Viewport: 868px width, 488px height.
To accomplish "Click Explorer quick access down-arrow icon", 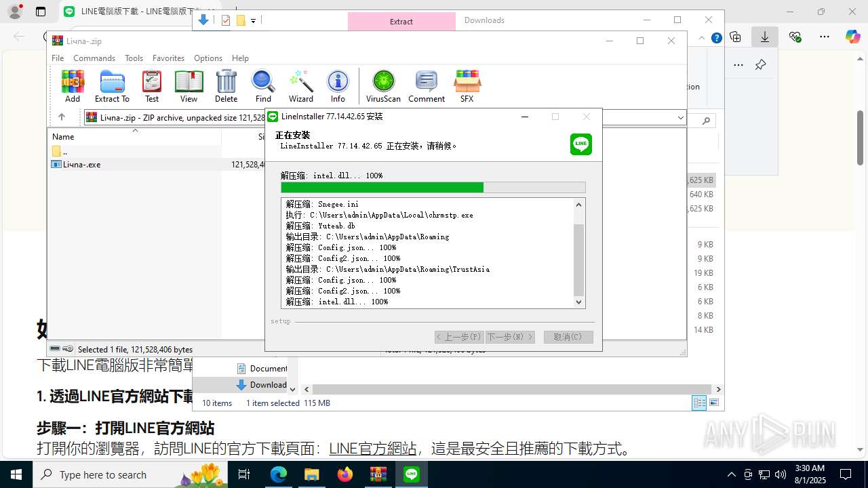I will 203,20.
